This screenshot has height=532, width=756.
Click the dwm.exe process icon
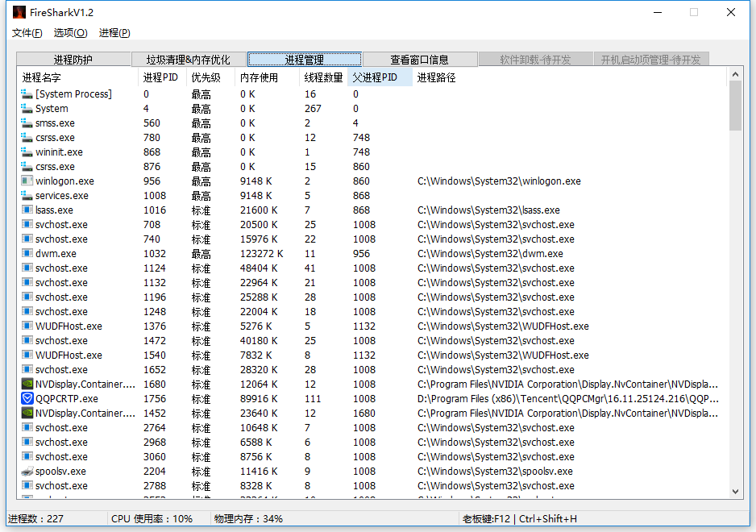click(27, 253)
